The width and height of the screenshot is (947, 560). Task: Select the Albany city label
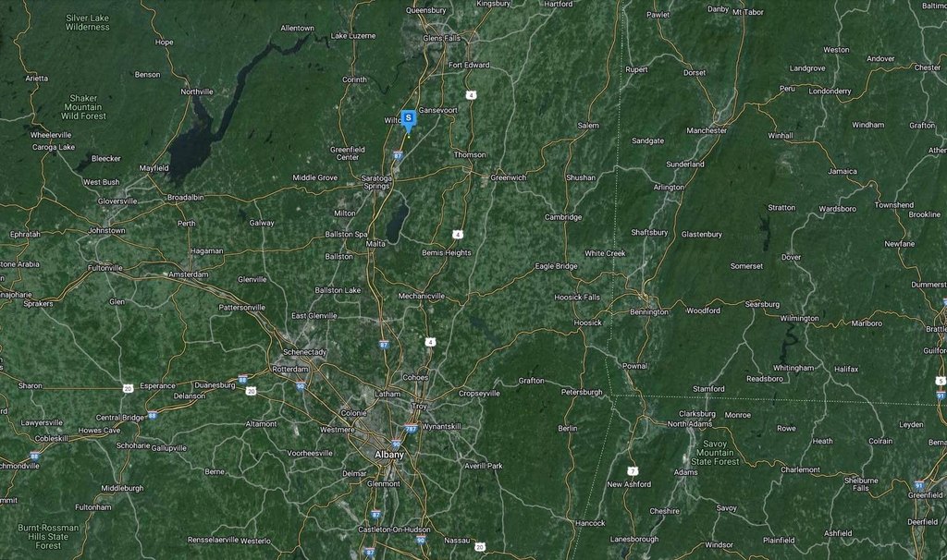389,455
